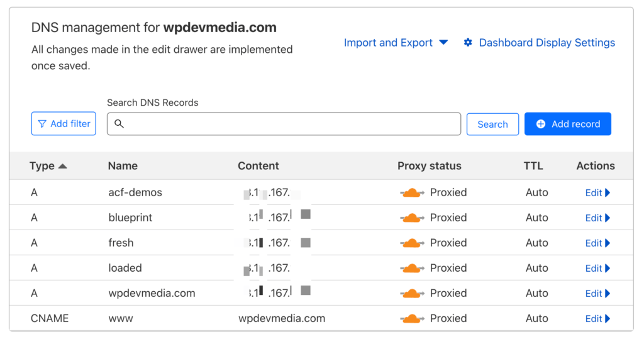Select the blueprint name cell
The image size is (644, 339).
coord(130,218)
